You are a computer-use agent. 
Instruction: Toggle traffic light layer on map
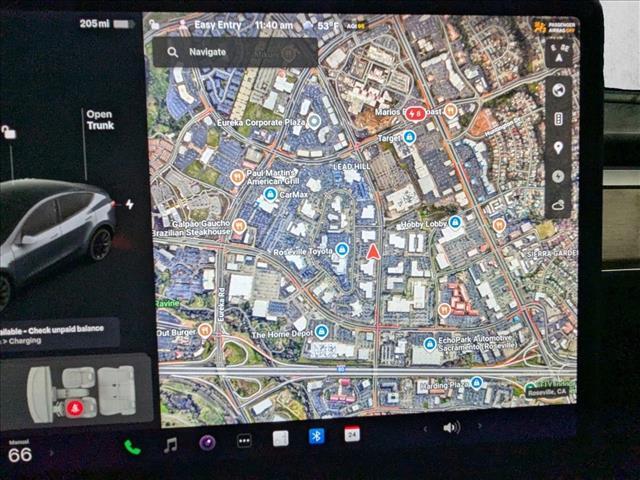tap(558, 119)
